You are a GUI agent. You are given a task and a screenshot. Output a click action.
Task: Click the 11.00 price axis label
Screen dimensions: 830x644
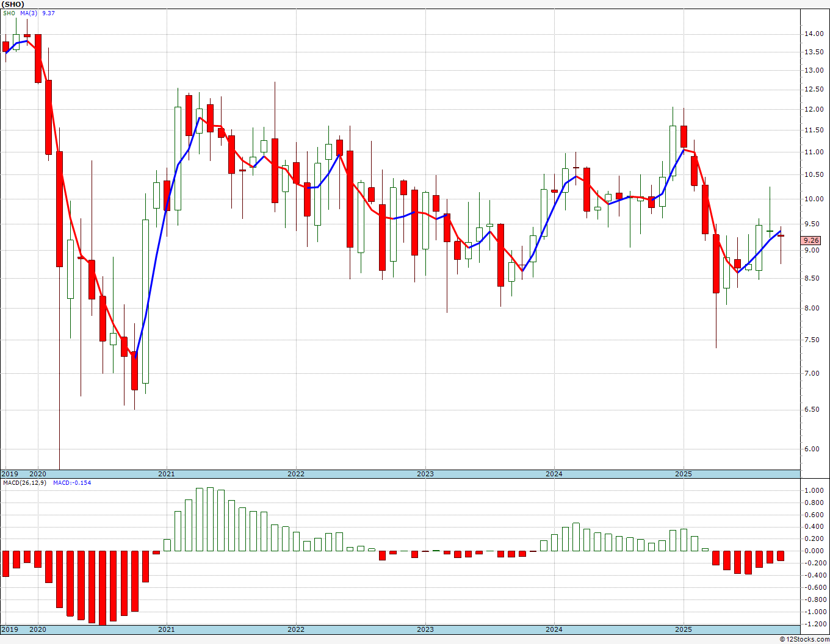tap(814, 152)
